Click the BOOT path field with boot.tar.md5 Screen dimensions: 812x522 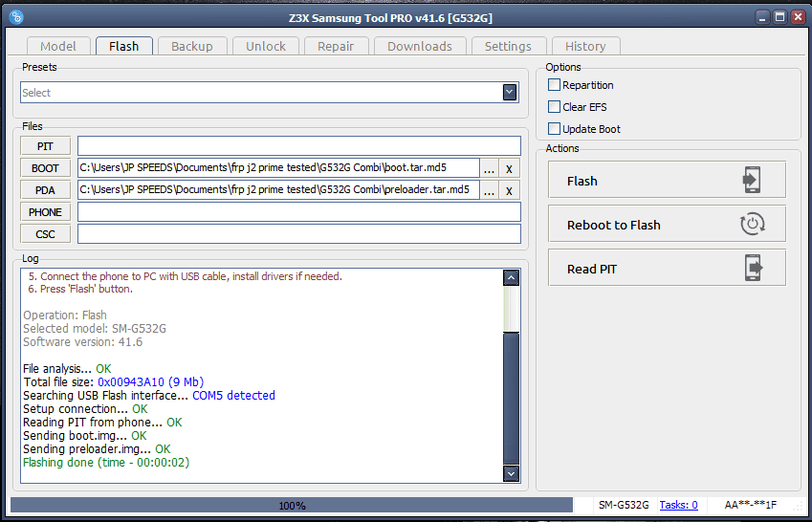278,168
